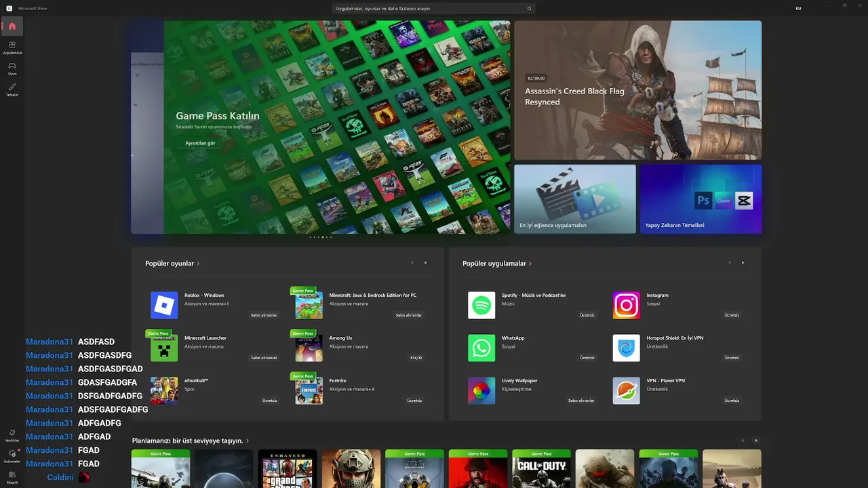Click in the store search field
Viewport: 868px width, 488px height.
(x=434, y=8)
